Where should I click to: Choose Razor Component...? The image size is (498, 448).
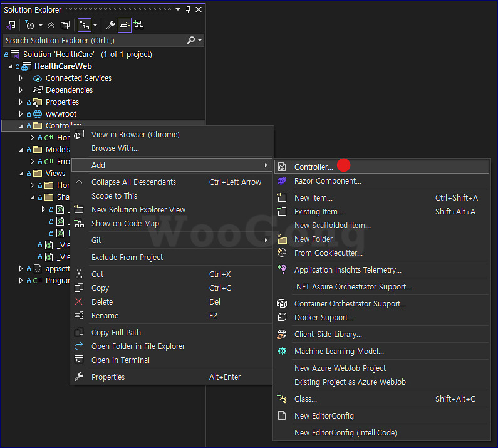[x=381, y=181]
